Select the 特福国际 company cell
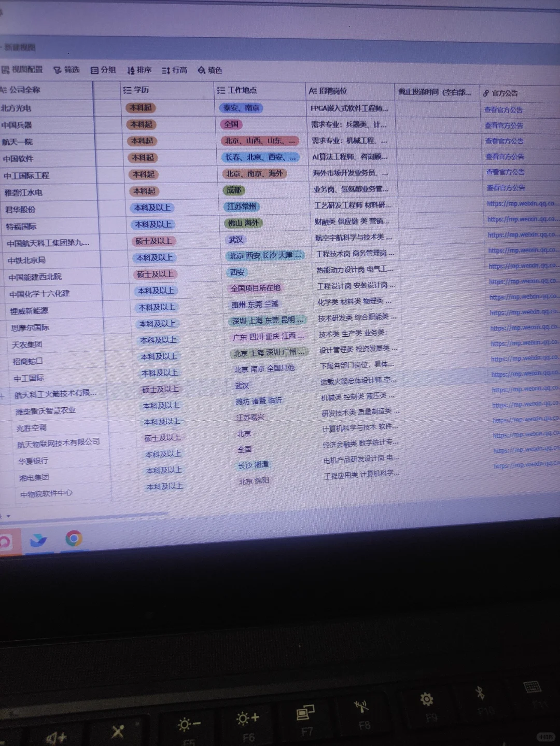The image size is (560, 746). 21,227
